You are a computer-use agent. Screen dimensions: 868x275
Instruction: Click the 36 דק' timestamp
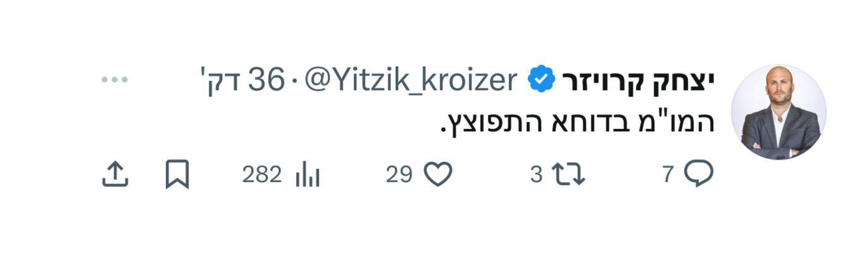point(242,80)
